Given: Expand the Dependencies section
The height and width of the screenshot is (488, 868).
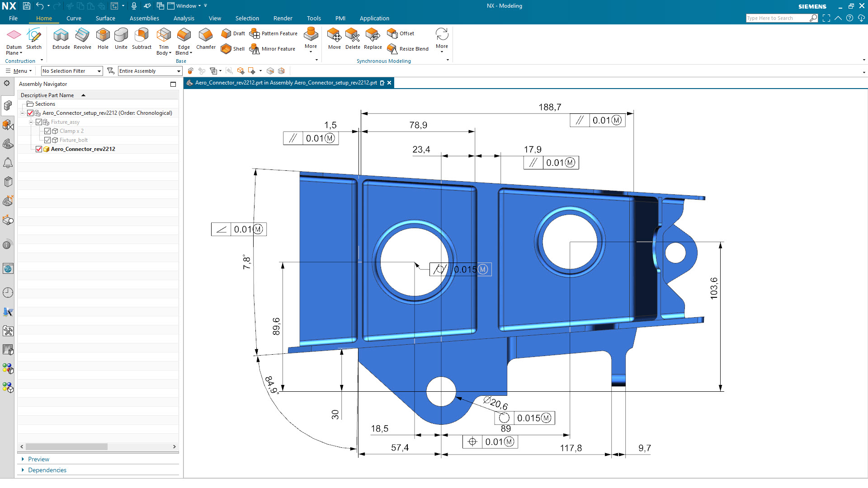Looking at the screenshot, I should pos(47,470).
